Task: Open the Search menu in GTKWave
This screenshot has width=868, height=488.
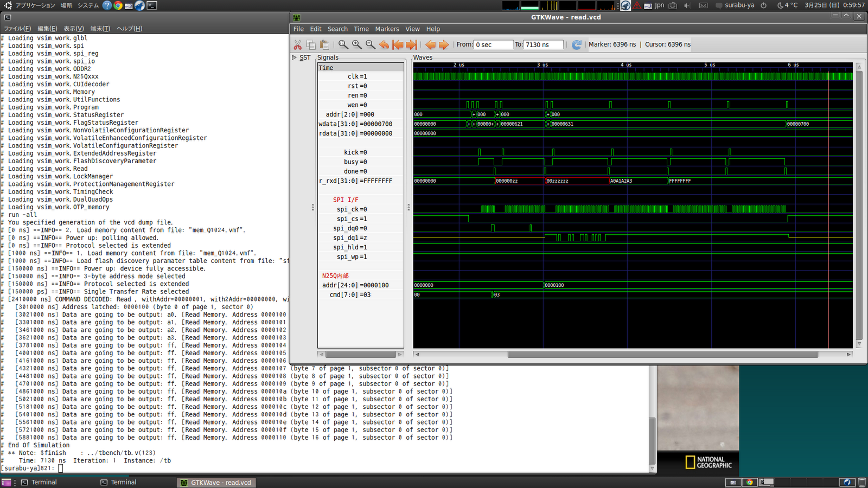Action: 337,29
